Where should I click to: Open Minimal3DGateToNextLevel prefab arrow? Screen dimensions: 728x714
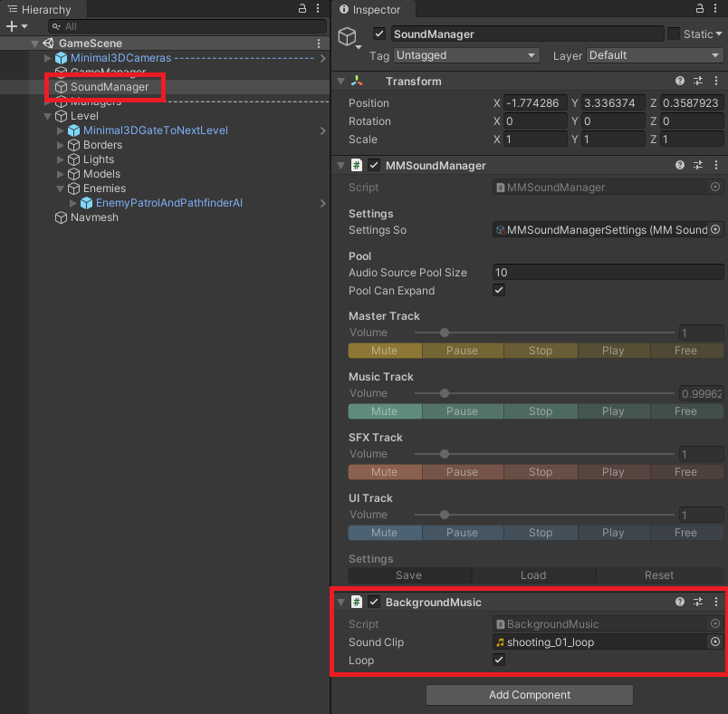tap(323, 131)
